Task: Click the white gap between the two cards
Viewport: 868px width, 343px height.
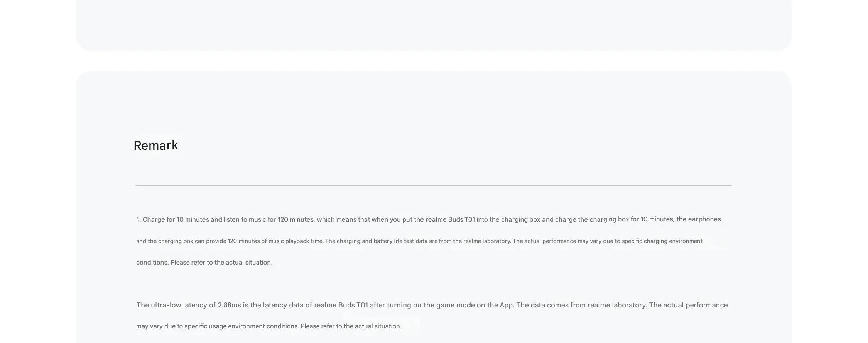Action: tap(433, 61)
